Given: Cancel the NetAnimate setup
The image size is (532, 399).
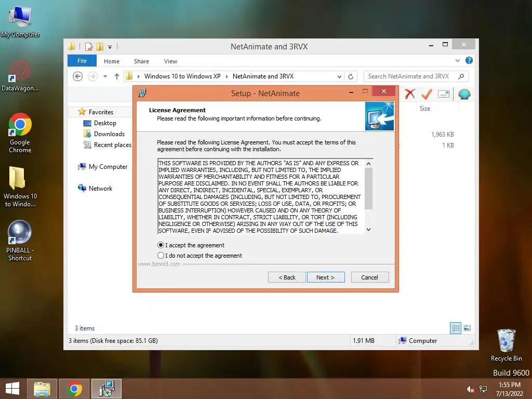Looking at the screenshot, I should click(x=370, y=277).
